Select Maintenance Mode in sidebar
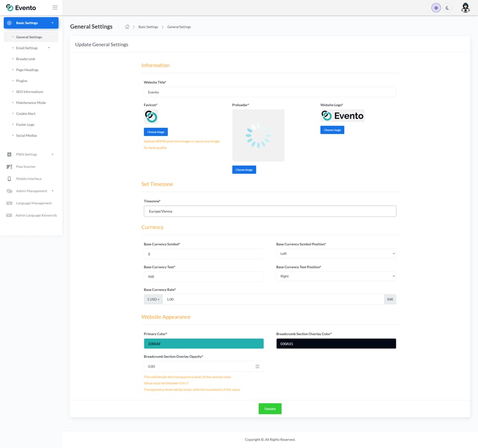This screenshot has width=478, height=448. [x=31, y=103]
